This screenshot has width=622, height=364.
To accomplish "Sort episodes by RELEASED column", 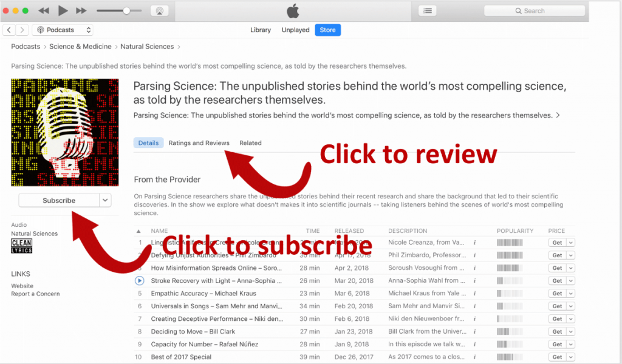I will click(349, 231).
